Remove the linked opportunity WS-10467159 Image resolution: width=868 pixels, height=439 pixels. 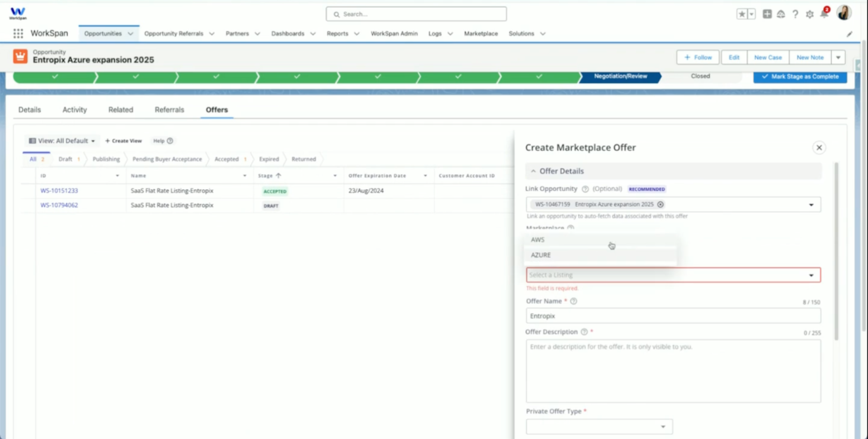[661, 205]
